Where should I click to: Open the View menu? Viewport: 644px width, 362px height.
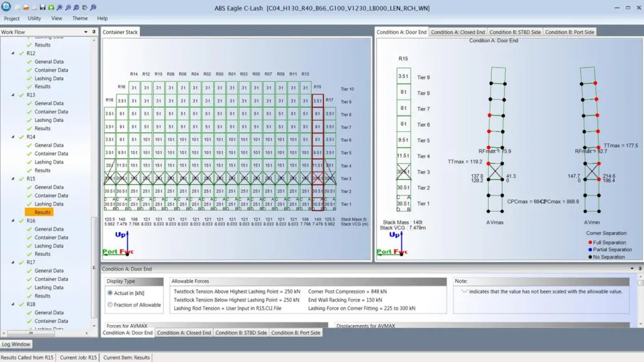click(57, 18)
